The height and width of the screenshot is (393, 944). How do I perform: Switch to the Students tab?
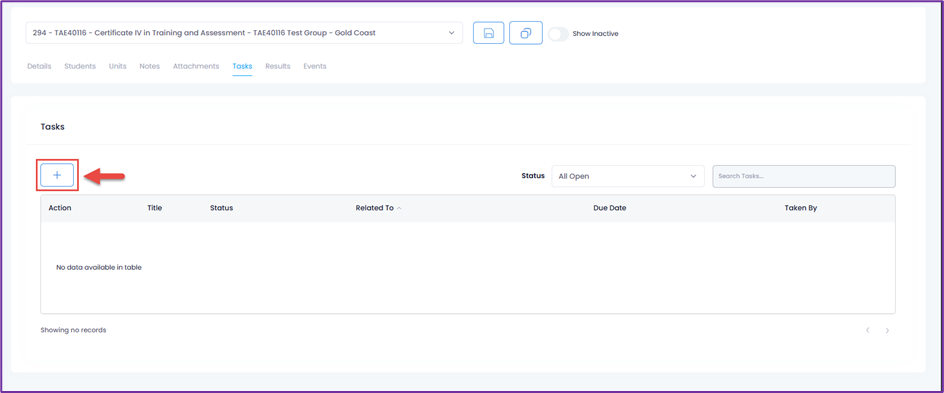tap(80, 66)
